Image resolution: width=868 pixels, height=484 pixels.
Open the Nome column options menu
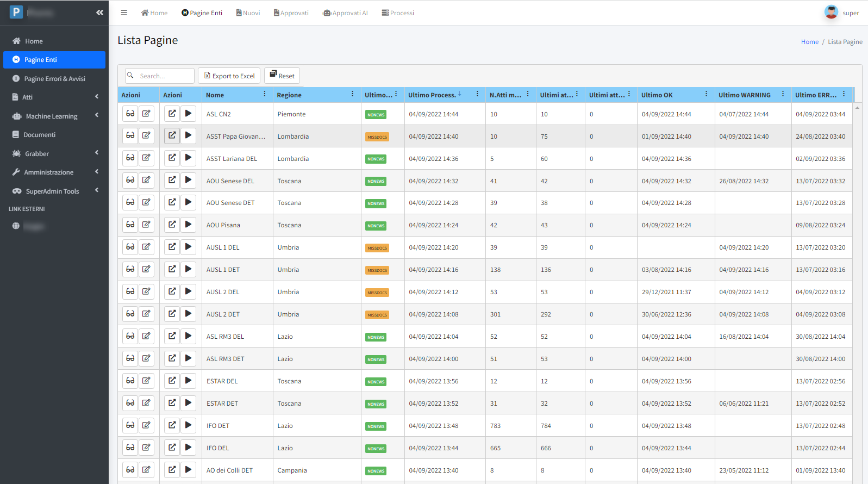pyautogui.click(x=265, y=94)
